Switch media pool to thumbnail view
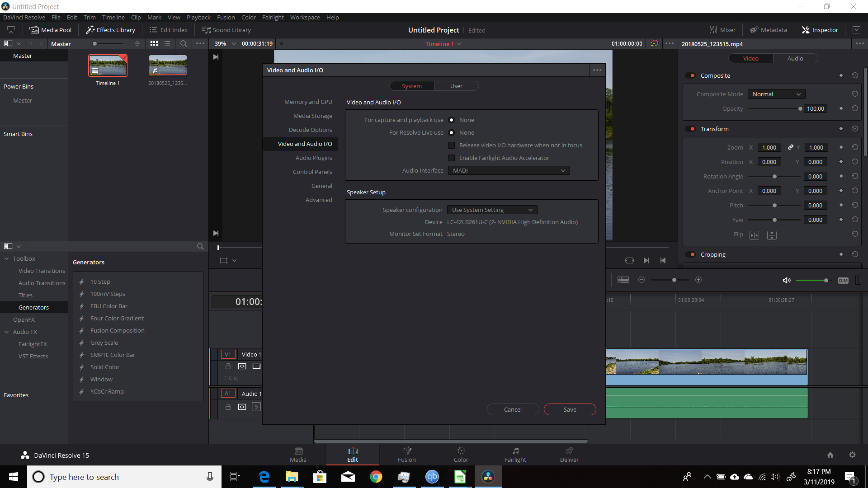The height and width of the screenshot is (488, 868). pyautogui.click(x=154, y=44)
